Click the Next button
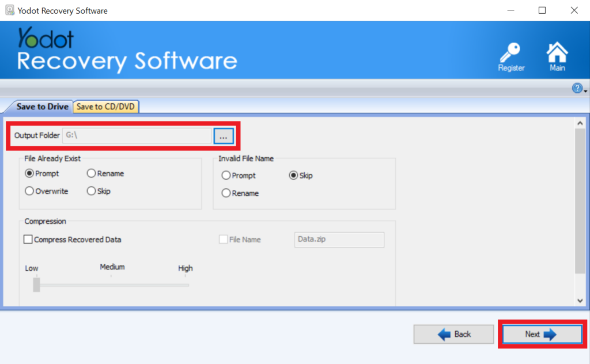 point(542,334)
